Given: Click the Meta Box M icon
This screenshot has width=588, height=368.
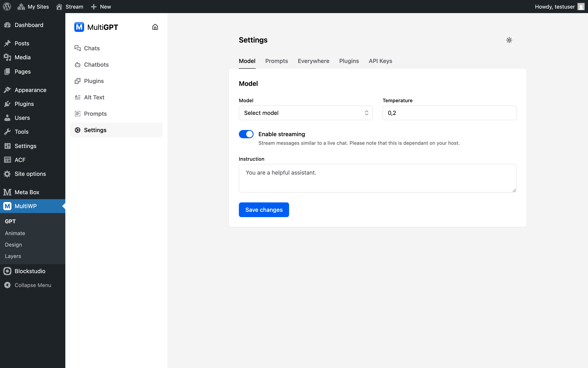Looking at the screenshot, I should [x=7, y=192].
